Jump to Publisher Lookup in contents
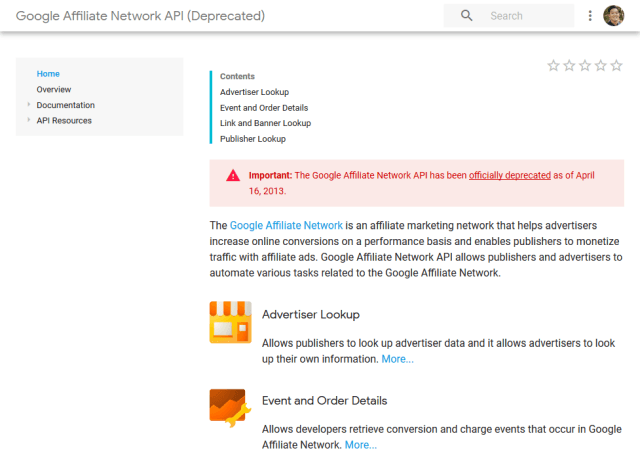Image resolution: width=640 pixels, height=459 pixels. point(253,139)
